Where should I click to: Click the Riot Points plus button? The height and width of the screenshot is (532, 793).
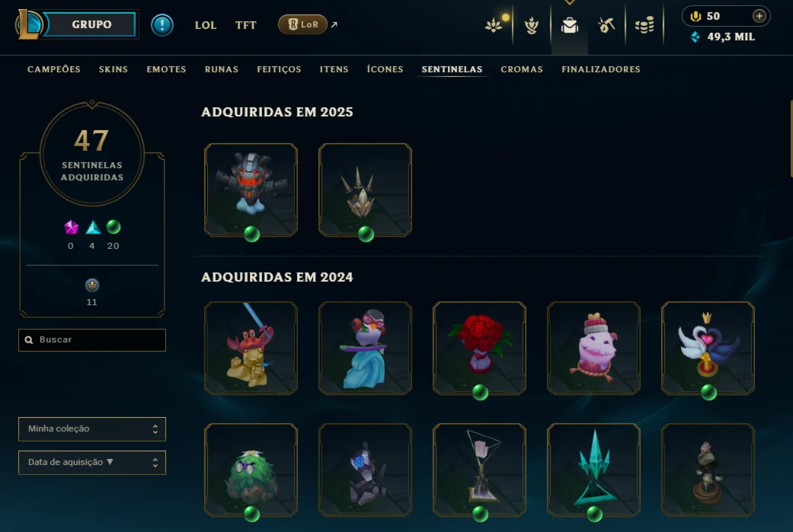[759, 16]
